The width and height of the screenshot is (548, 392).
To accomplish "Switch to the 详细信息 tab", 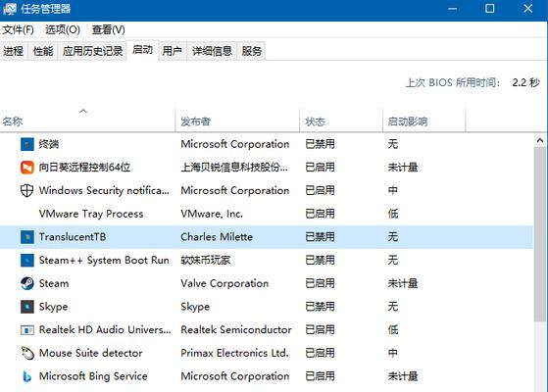I will point(212,51).
